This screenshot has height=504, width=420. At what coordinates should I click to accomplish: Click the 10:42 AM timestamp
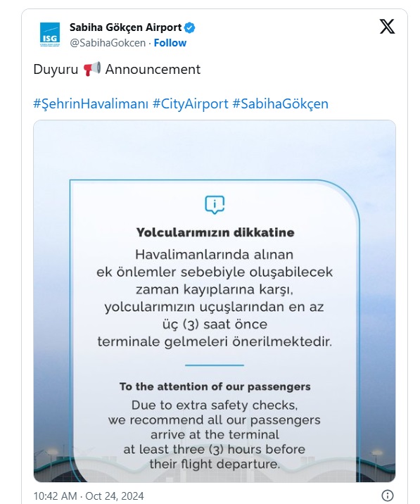56,496
